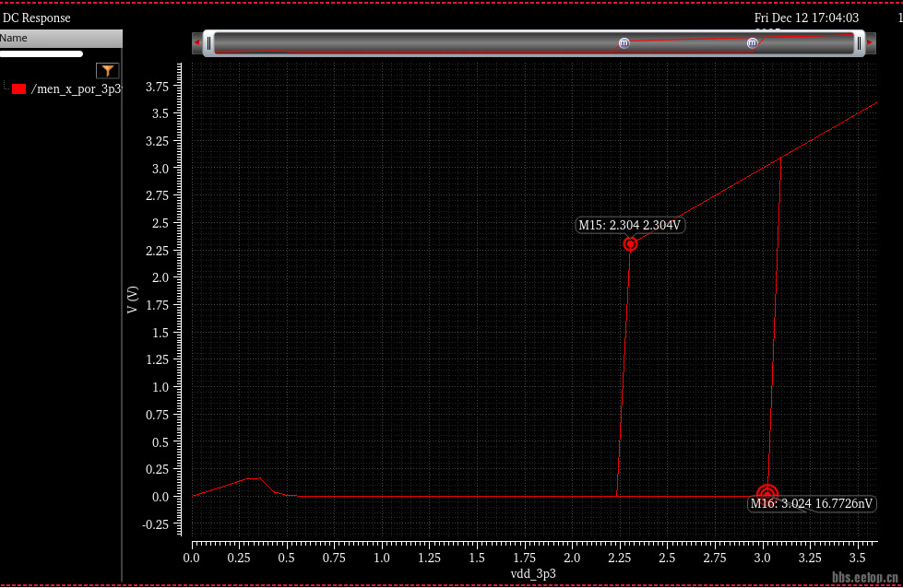Click the white scrollbar under the Name header

pos(42,53)
